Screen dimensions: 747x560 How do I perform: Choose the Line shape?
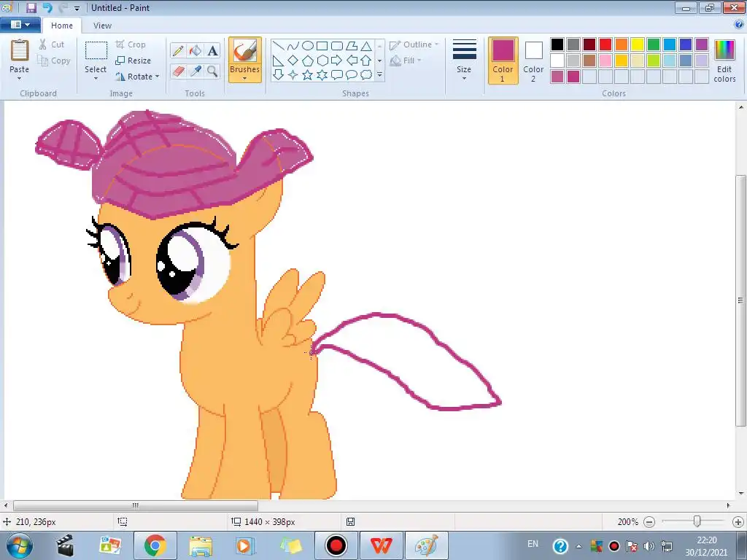[279, 46]
